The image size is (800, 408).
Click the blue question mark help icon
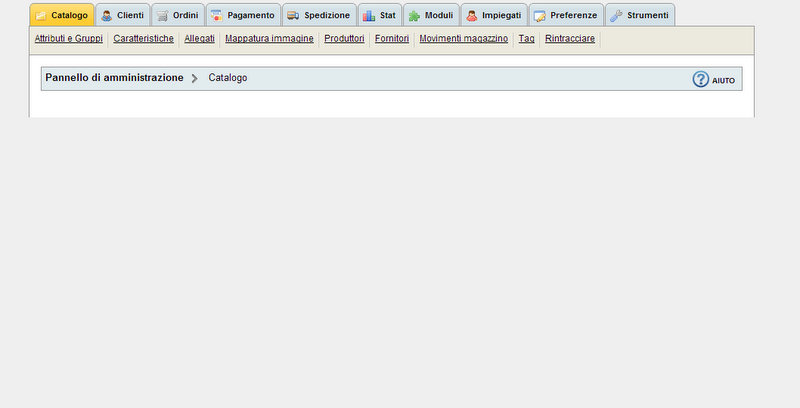(701, 79)
